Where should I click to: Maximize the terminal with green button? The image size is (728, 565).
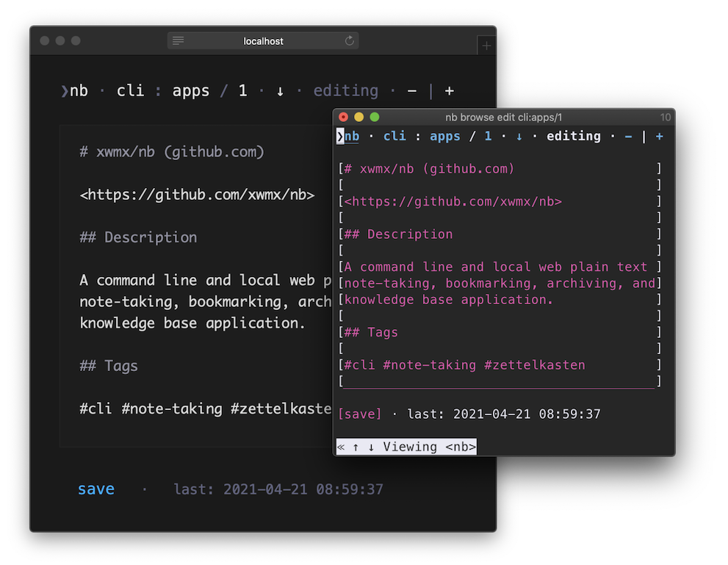(375, 117)
